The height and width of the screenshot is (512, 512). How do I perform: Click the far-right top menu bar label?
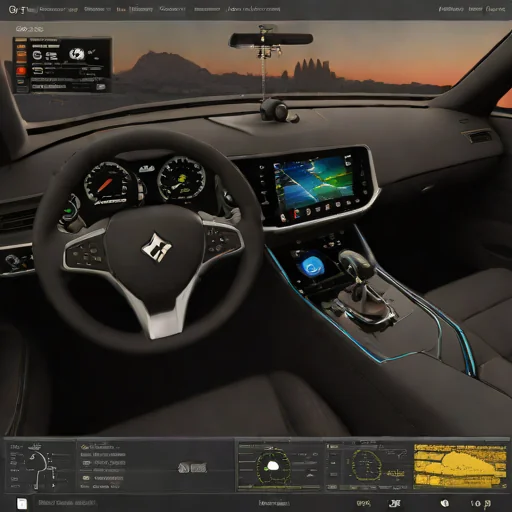[x=496, y=9]
